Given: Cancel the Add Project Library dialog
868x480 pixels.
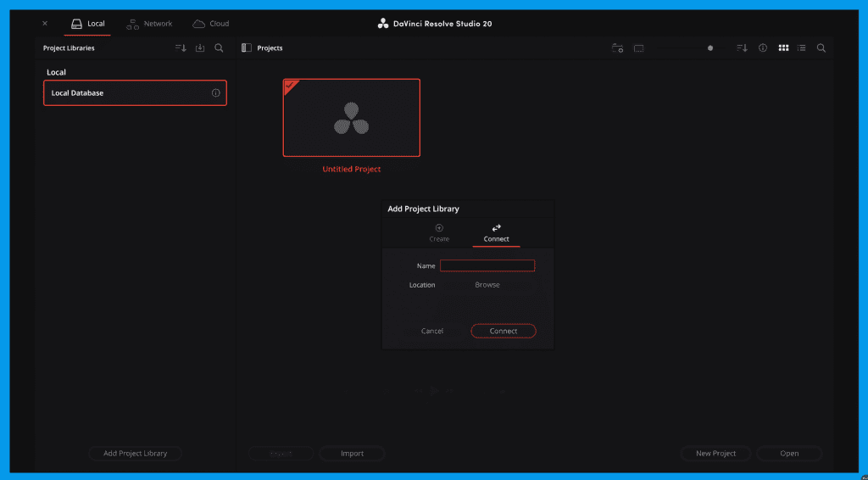Looking at the screenshot, I should pos(432,331).
